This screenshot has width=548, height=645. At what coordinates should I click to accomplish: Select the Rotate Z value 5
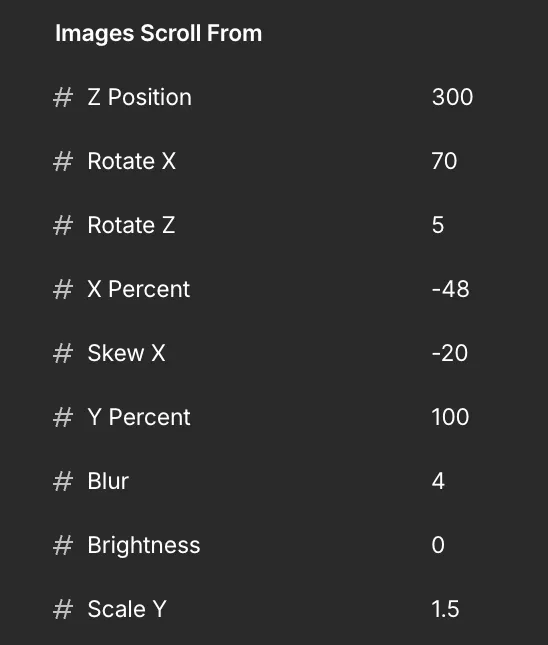click(x=438, y=225)
